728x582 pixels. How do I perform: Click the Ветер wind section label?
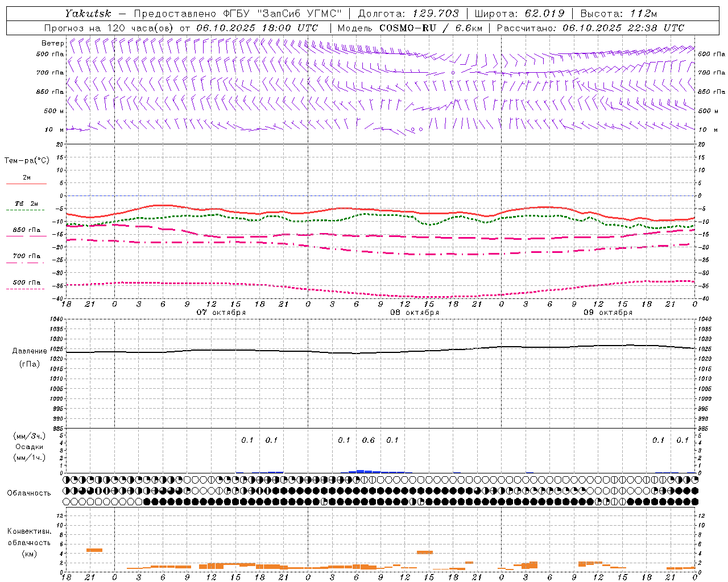click(53, 43)
